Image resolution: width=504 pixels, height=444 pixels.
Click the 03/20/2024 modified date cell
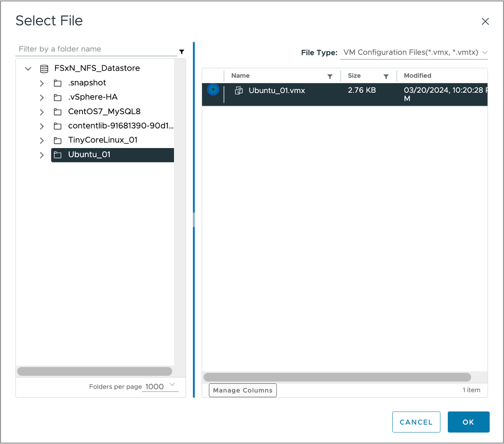pos(446,94)
